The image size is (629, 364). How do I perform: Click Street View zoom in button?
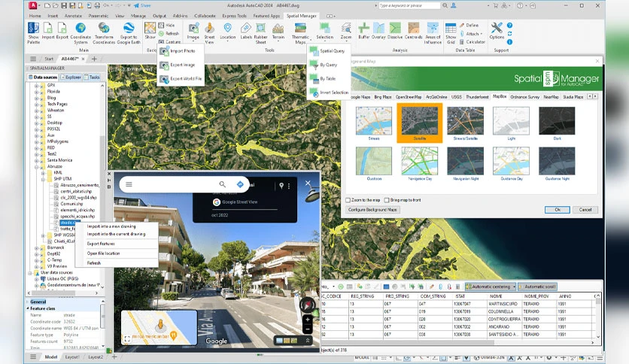pos(308,320)
